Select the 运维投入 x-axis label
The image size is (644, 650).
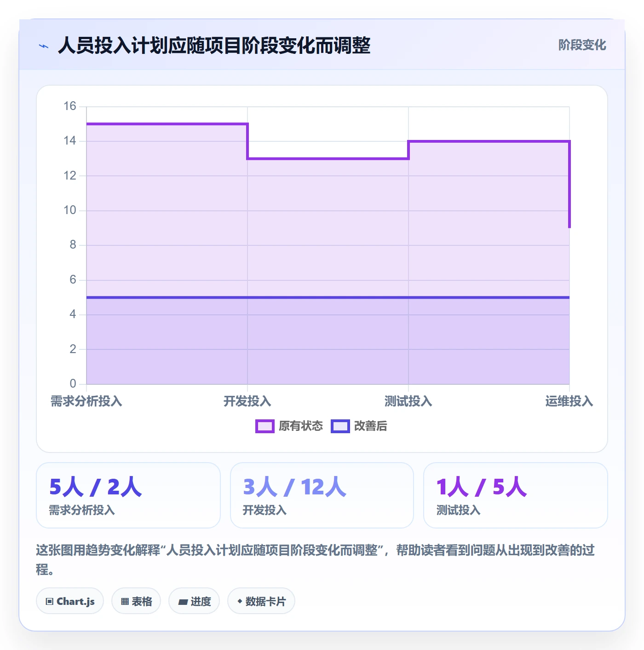click(x=569, y=401)
